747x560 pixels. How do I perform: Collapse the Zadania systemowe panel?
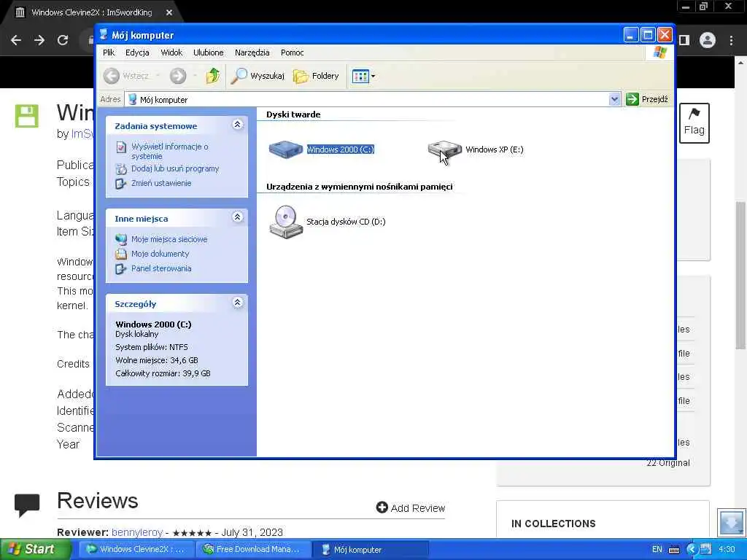coord(237,125)
